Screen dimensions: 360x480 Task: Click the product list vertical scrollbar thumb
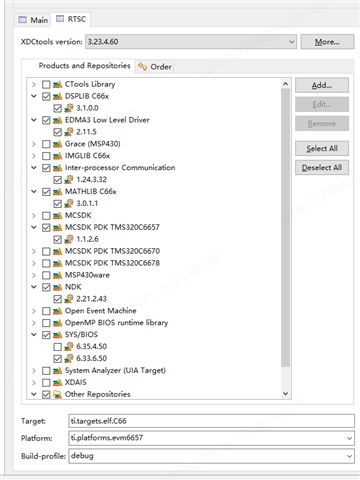pos(285,228)
